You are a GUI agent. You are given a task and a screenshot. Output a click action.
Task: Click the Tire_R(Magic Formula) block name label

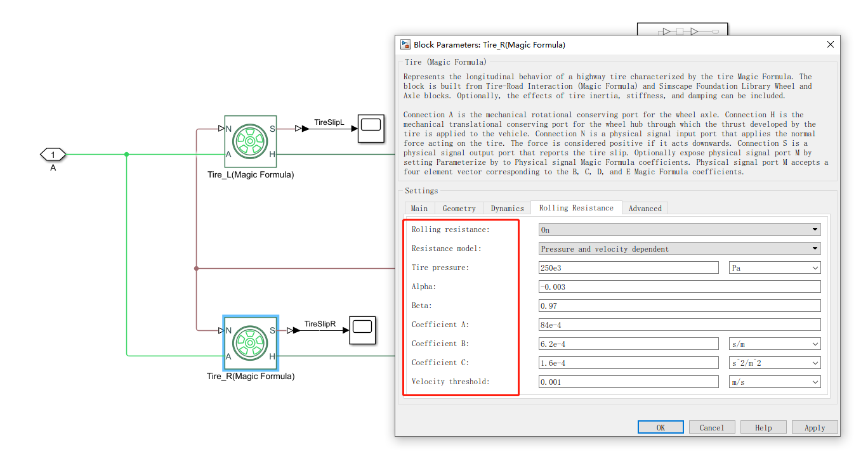251,376
